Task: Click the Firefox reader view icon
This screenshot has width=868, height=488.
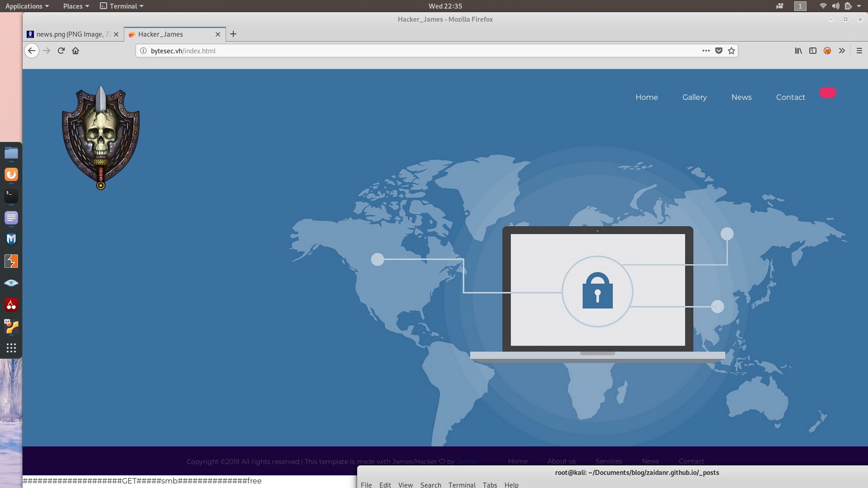Action: pos(813,51)
